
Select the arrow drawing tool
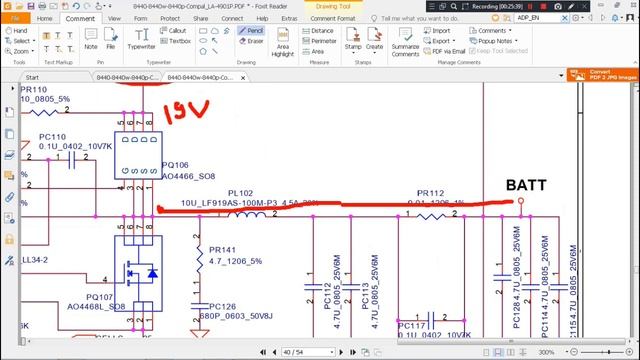[215, 41]
